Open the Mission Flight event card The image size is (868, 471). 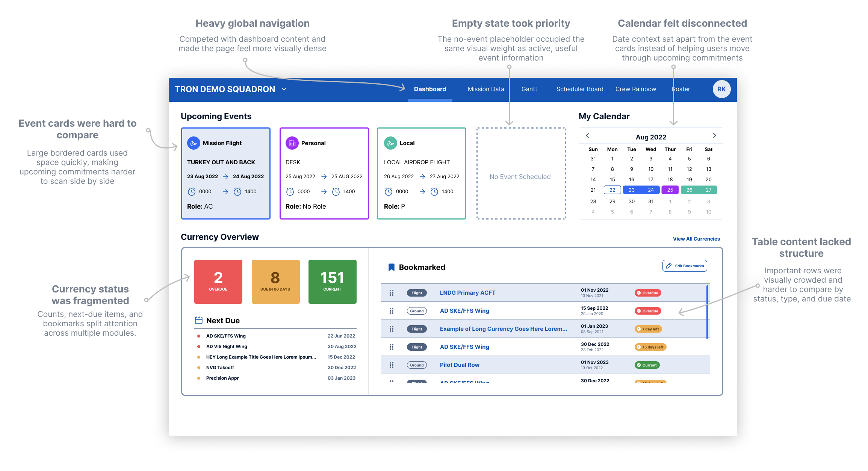click(x=226, y=173)
